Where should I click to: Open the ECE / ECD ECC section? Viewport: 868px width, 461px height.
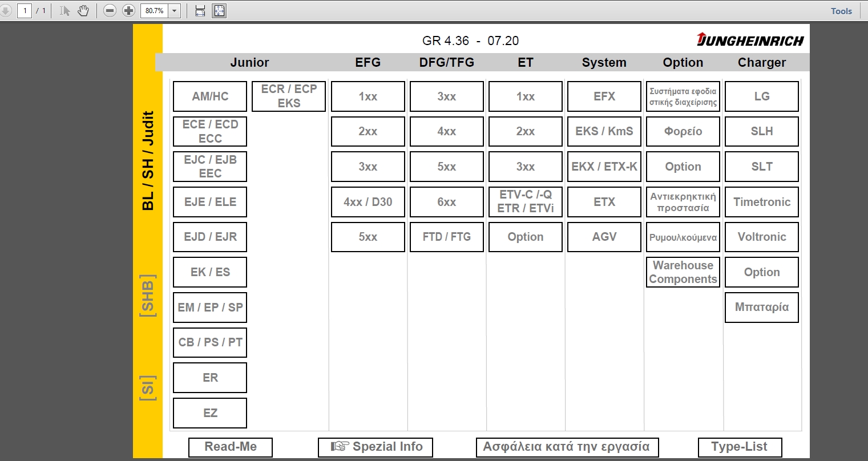(x=210, y=131)
